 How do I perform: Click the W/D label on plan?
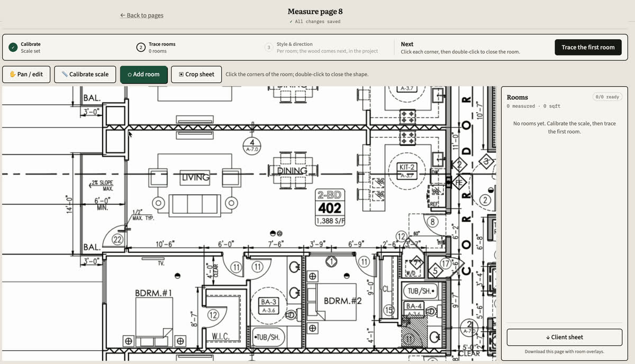410,274
